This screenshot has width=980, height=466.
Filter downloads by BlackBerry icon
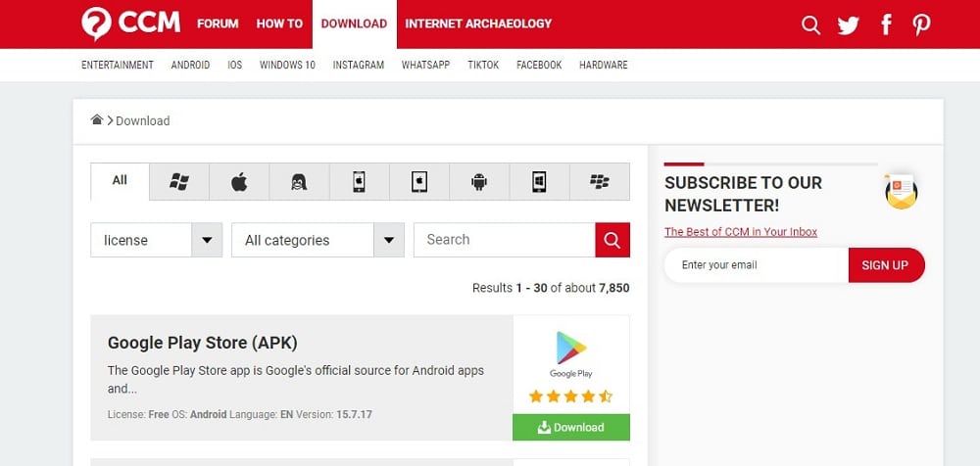click(600, 182)
